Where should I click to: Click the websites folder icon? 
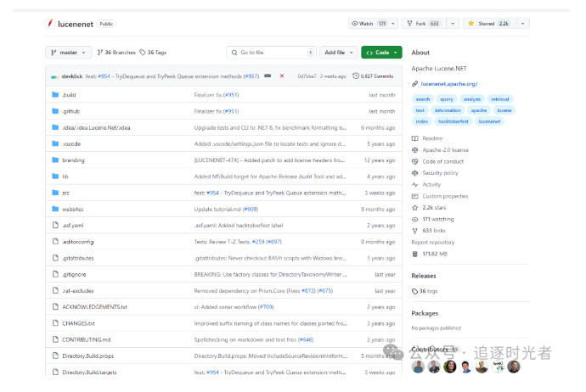55,209
